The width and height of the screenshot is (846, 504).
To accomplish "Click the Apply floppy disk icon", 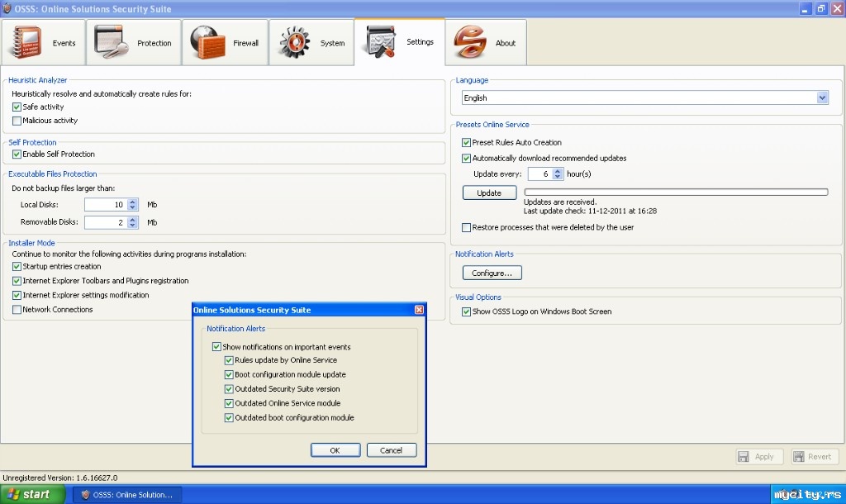I will (744, 457).
